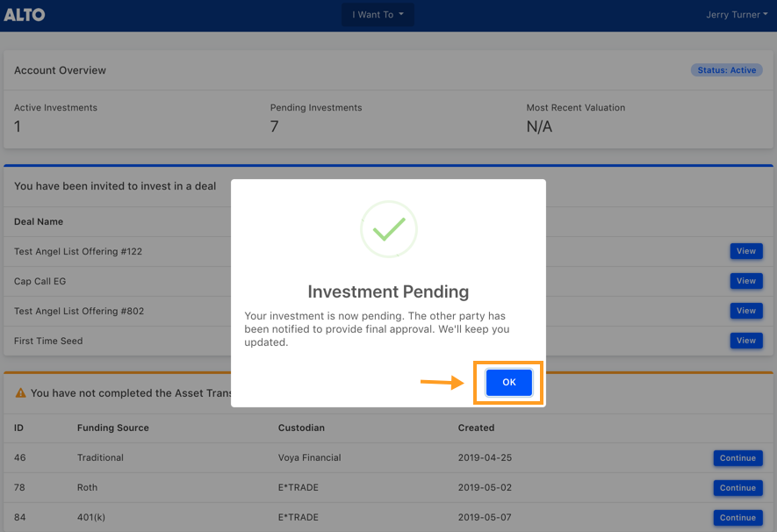Continue the Roth E*TRADE transfer
This screenshot has width=777, height=532.
tap(737, 488)
